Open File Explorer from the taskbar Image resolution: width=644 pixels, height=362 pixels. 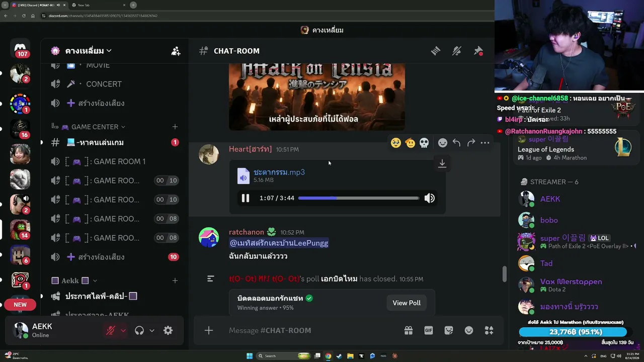click(350, 356)
